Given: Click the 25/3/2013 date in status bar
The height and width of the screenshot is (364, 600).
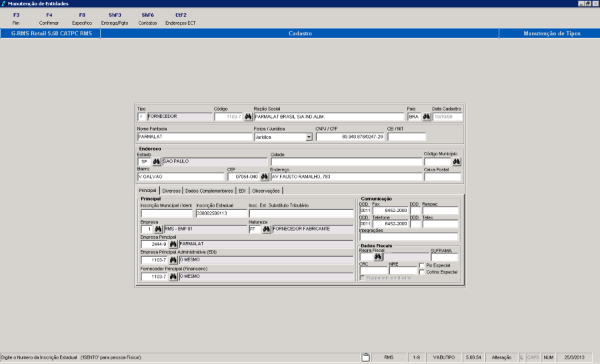Looking at the screenshot, I should tap(574, 357).
